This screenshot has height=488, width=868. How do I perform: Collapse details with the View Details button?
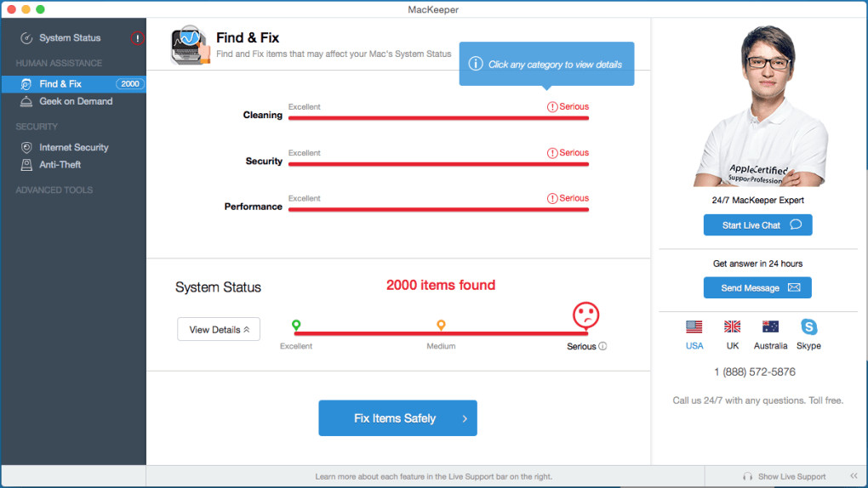pos(219,329)
